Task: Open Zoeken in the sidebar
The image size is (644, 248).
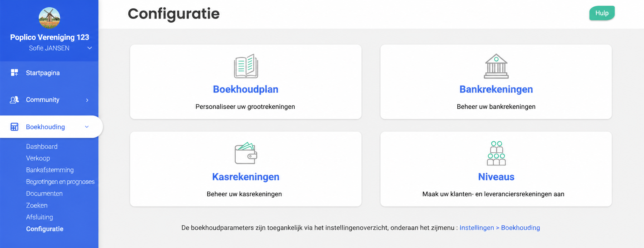Action: click(37, 206)
